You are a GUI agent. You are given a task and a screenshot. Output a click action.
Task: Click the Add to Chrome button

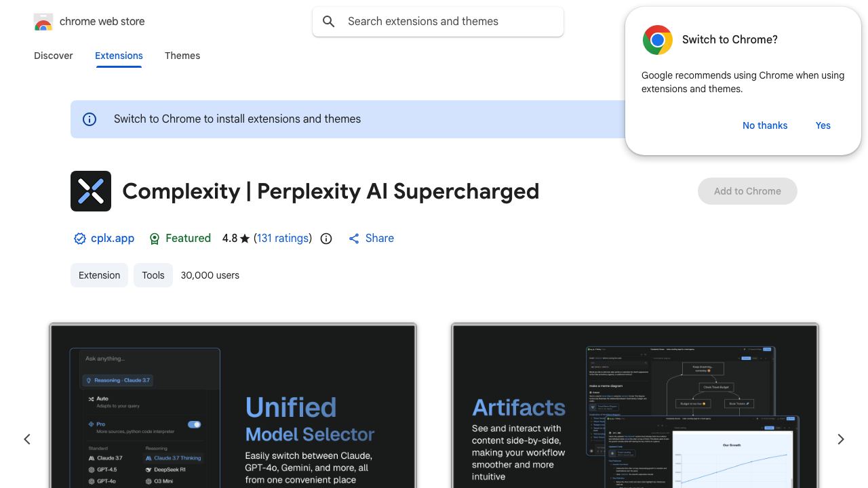(x=747, y=191)
